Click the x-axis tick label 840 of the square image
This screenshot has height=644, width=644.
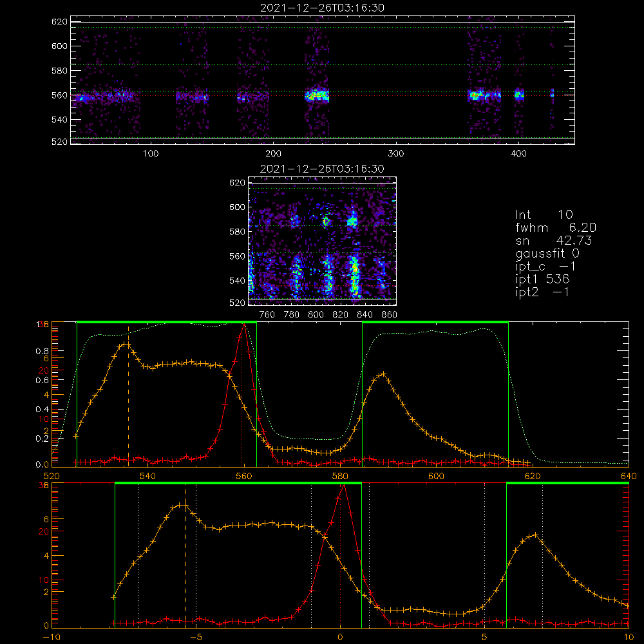click(365, 315)
